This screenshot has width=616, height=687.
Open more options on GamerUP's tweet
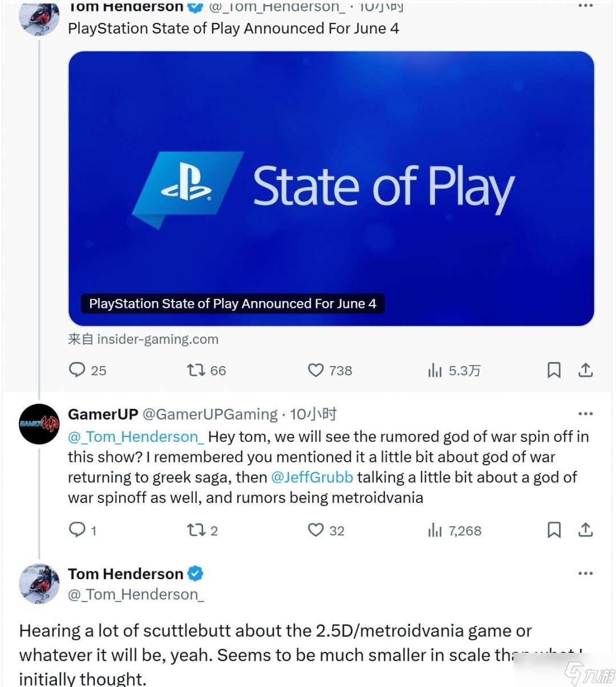585,414
